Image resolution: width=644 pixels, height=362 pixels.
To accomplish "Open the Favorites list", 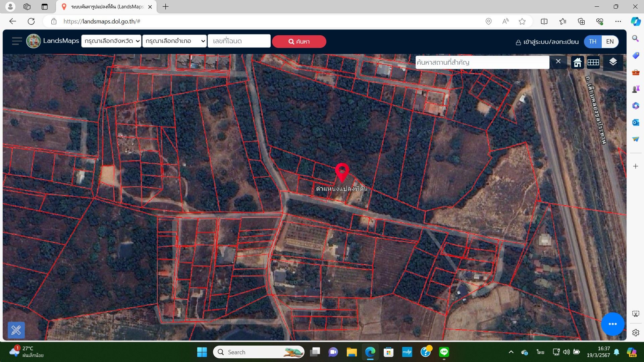I will [563, 21].
